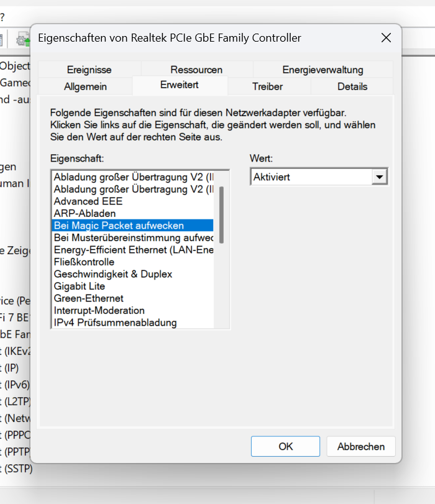Select IPv4 Prüfsummenabladung property

pyautogui.click(x=133, y=323)
